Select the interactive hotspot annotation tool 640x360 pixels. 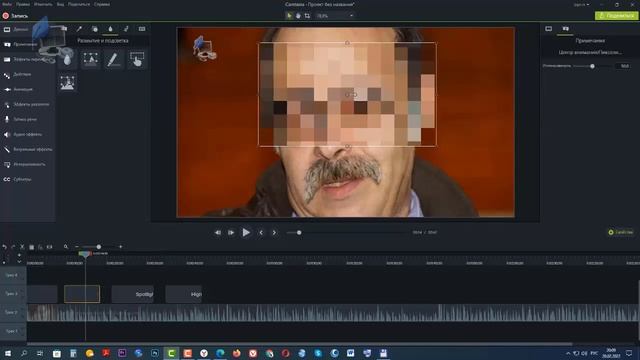coord(136,60)
